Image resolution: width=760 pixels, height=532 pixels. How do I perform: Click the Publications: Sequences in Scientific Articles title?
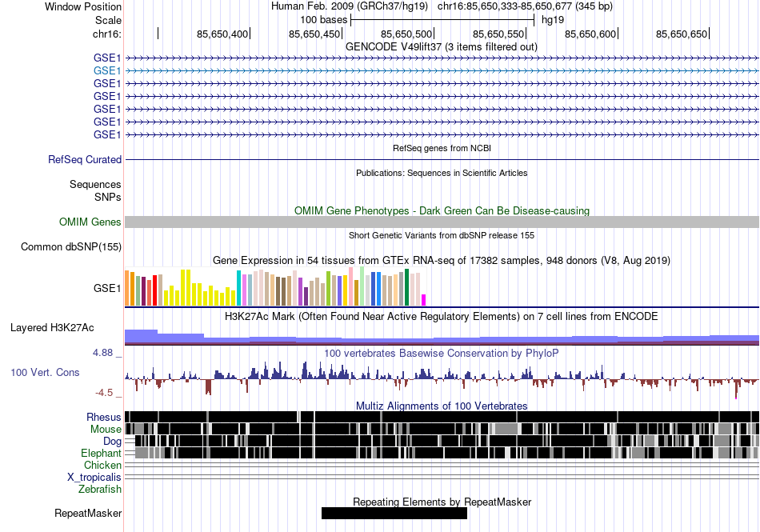coord(442,173)
